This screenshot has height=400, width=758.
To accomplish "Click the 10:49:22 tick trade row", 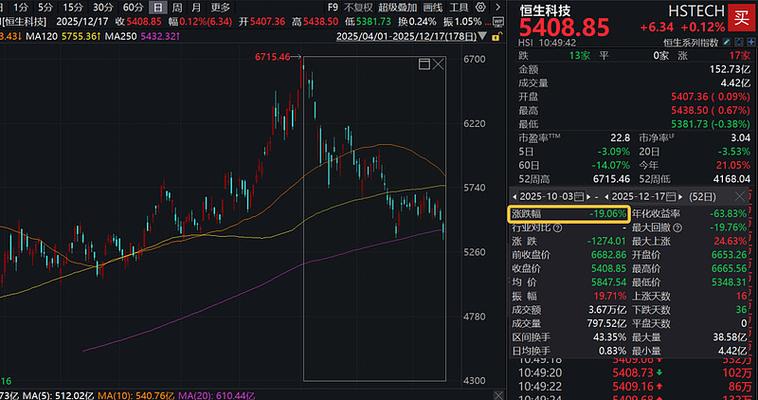I will pos(634,386).
